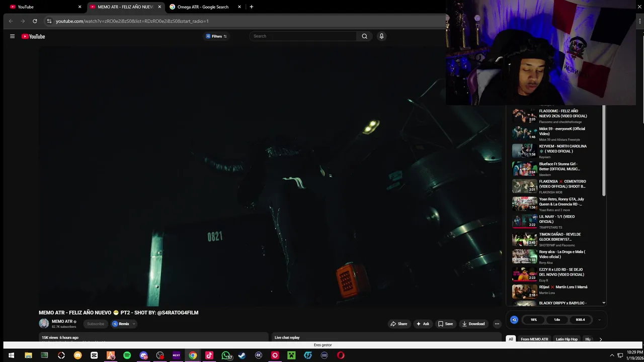The width and height of the screenshot is (644, 362).
Task: Click the search magnifier button
Action: point(364,36)
